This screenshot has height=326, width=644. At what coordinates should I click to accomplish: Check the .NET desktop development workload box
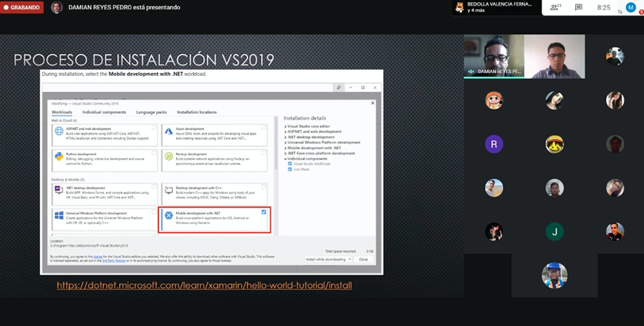(154, 187)
